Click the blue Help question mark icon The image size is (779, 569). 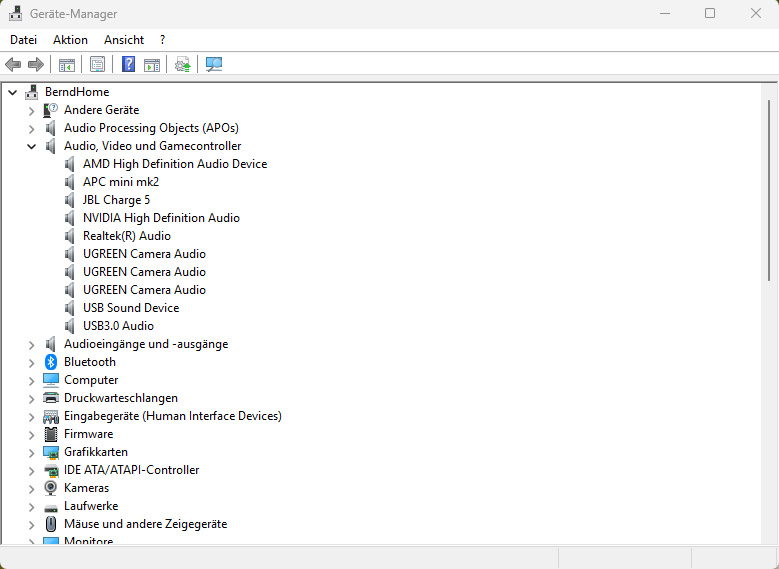pos(128,65)
